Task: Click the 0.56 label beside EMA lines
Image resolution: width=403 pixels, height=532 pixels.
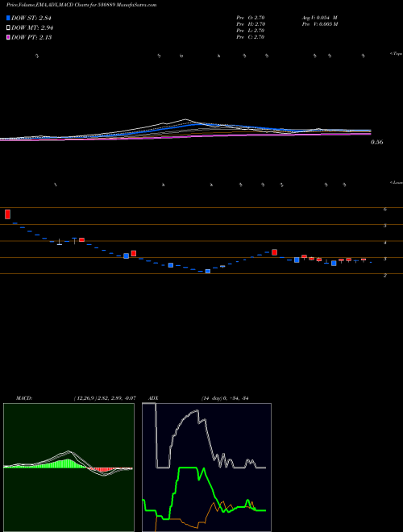Action: pyautogui.click(x=376, y=142)
